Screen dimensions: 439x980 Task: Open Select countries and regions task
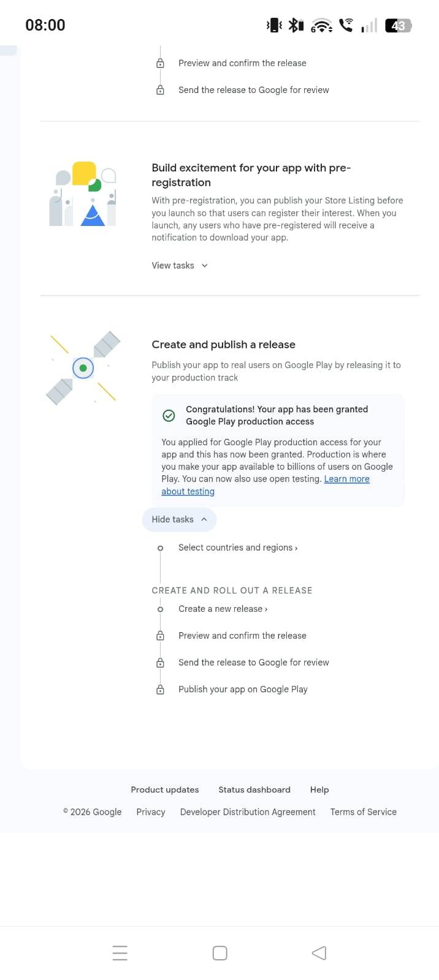click(238, 548)
